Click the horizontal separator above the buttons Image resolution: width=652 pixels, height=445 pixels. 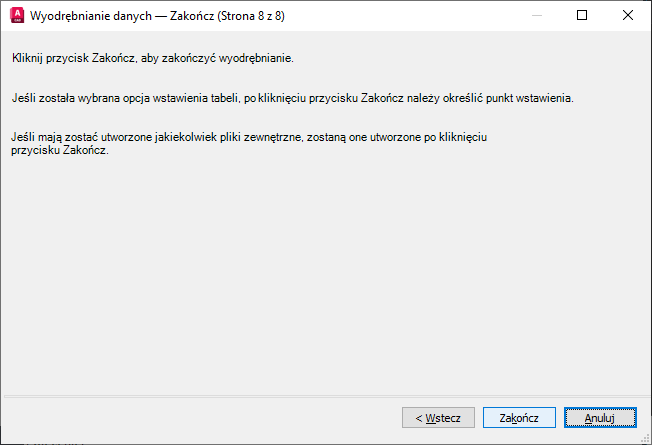(x=300, y=395)
